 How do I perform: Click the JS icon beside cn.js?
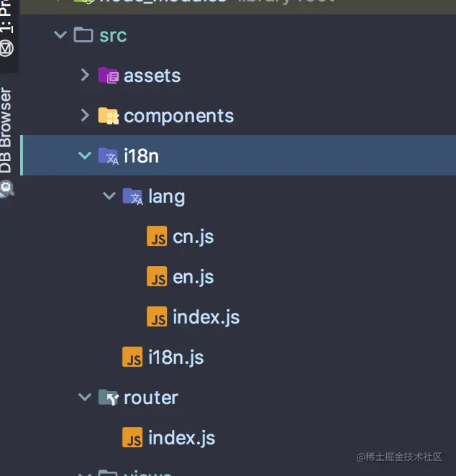click(x=157, y=237)
